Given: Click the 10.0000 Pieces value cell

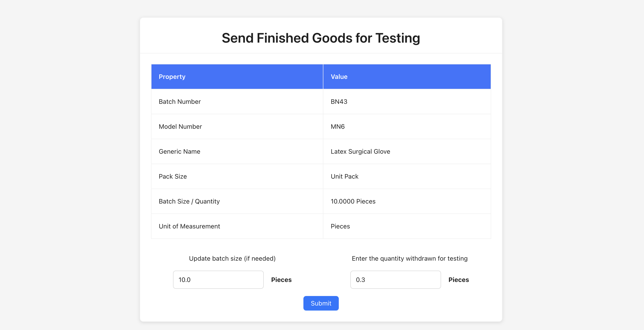Looking at the screenshot, I should (353, 201).
